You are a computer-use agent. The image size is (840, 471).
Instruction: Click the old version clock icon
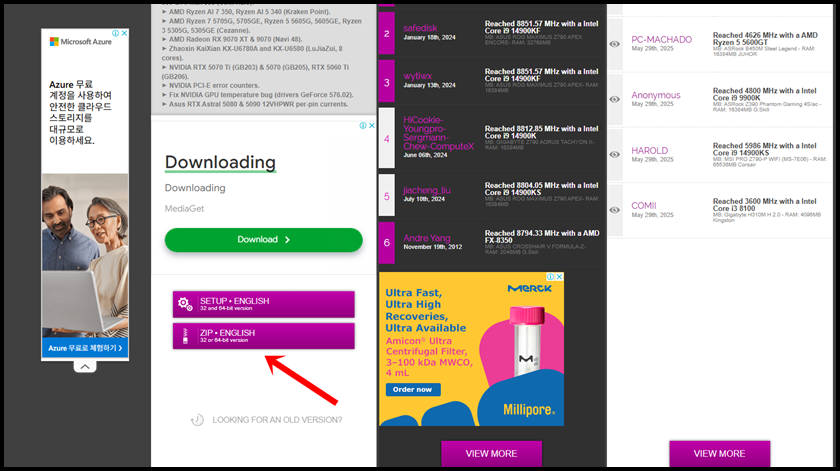click(197, 420)
